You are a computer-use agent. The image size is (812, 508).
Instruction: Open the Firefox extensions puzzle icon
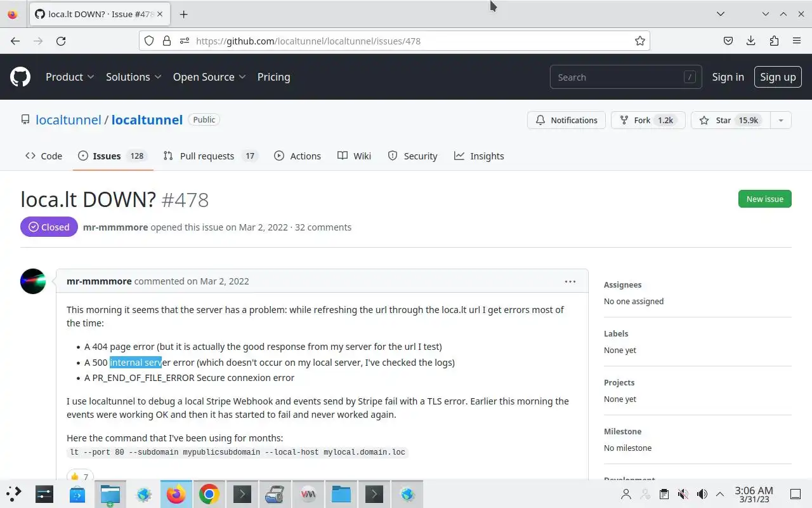774,41
